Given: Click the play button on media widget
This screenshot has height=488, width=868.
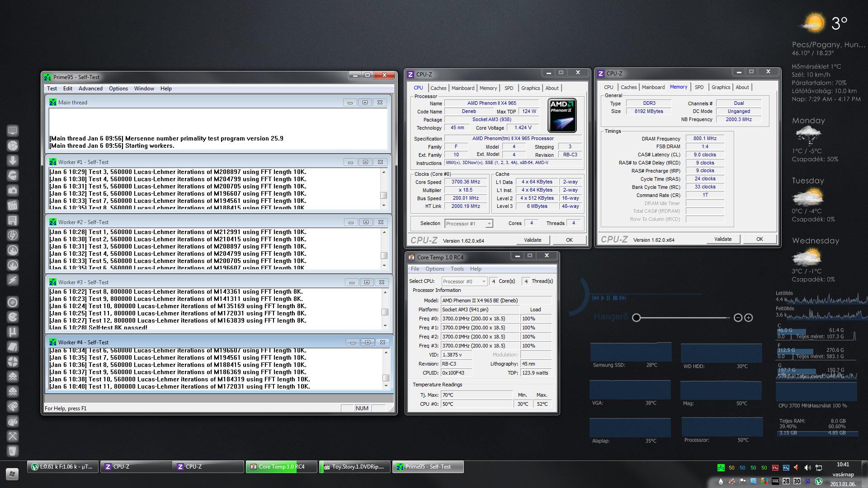Looking at the screenshot, I should coord(603,298).
